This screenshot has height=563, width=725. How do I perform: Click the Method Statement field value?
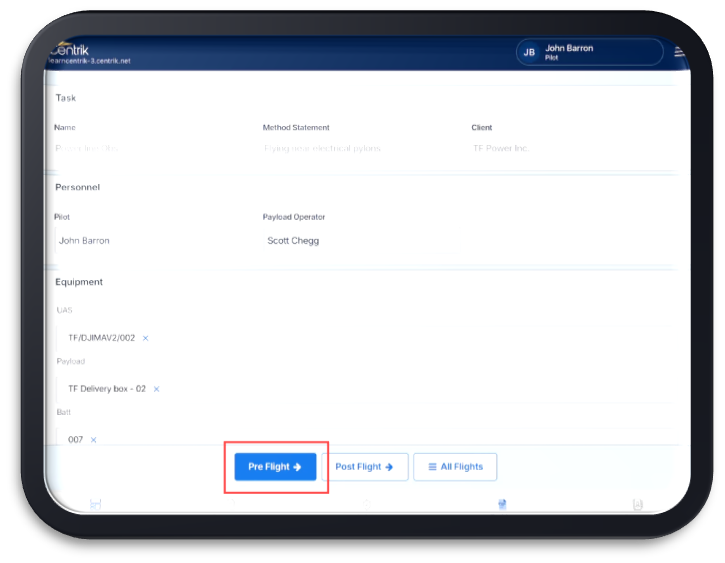[x=322, y=148]
